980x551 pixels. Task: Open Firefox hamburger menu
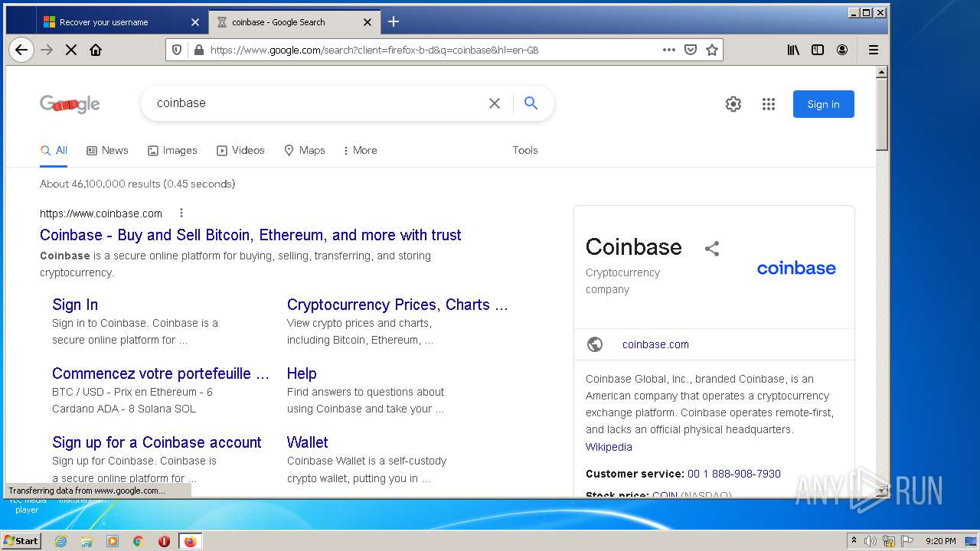tap(873, 50)
